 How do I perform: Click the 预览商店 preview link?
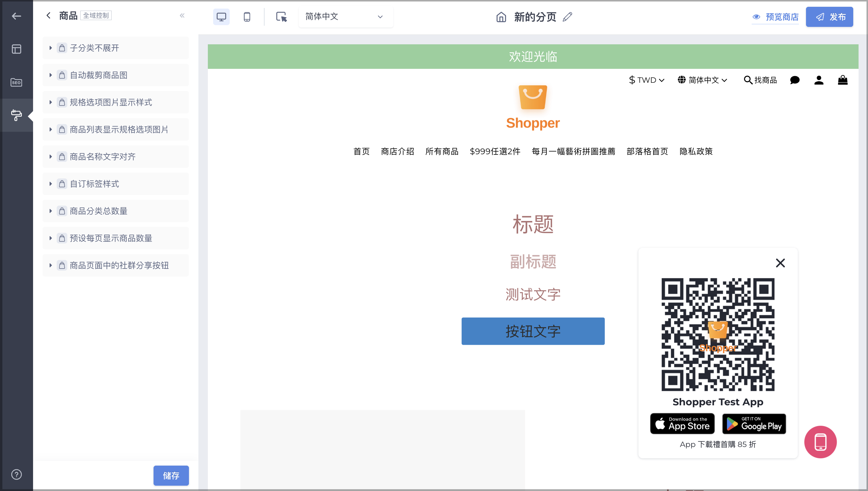pos(775,17)
